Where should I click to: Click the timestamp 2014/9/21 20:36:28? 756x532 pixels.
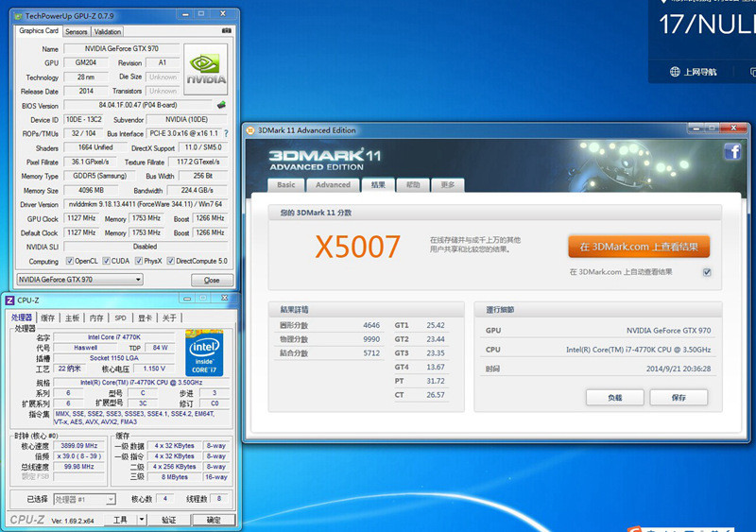point(679,369)
